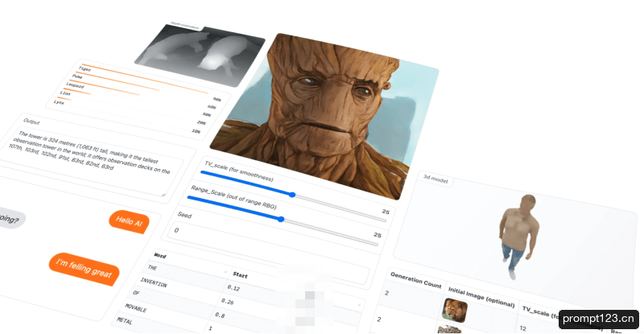Viewport: 644px width, 334px height.
Task: Click the TV_scale (for smoothness) label
Action: (239, 171)
